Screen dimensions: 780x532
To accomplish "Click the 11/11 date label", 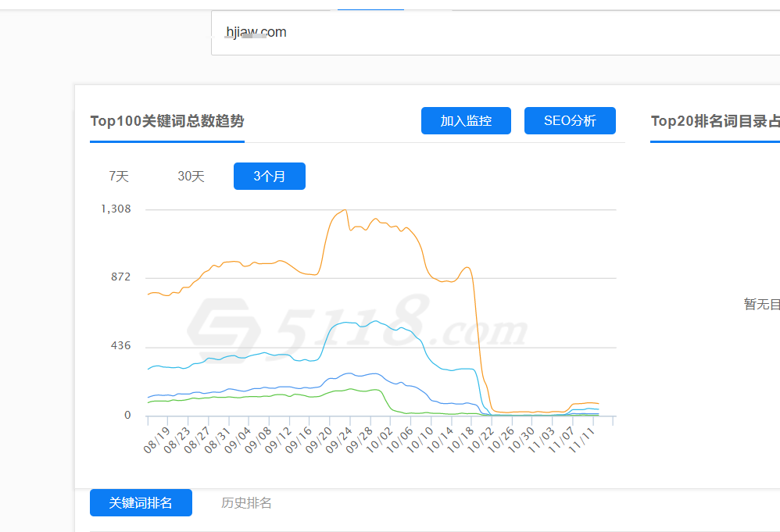I will coord(581,440).
